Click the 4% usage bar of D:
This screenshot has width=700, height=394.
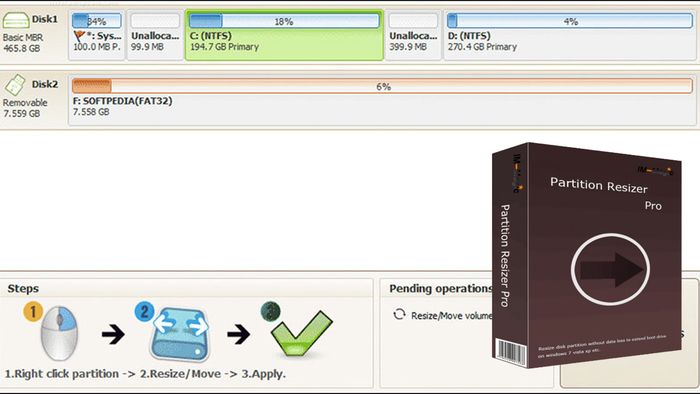point(570,21)
